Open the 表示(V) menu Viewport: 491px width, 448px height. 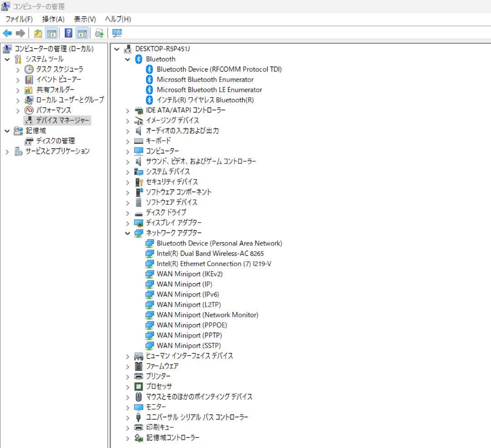tap(84, 19)
